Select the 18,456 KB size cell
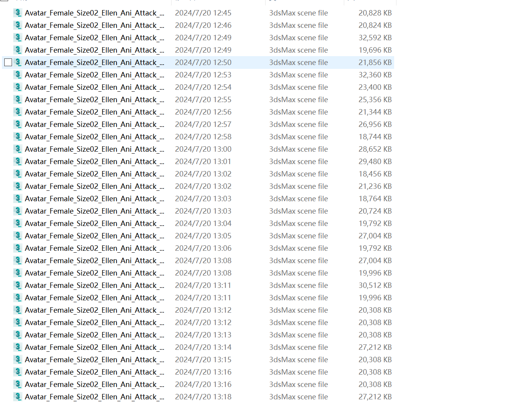 point(375,174)
